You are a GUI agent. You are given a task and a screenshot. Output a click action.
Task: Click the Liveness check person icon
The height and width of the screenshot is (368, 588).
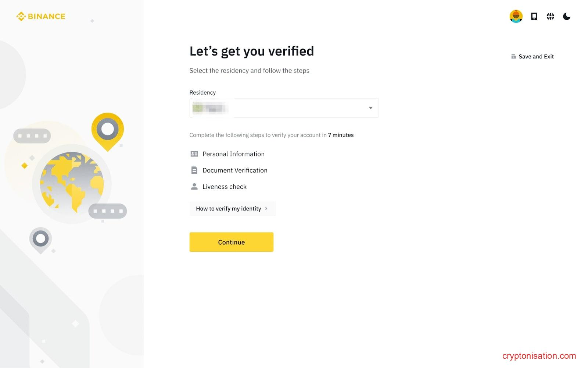pyautogui.click(x=194, y=187)
